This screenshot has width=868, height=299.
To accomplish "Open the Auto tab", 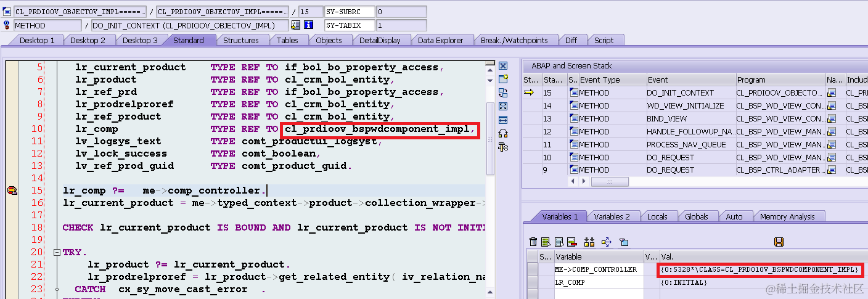I will (x=734, y=216).
